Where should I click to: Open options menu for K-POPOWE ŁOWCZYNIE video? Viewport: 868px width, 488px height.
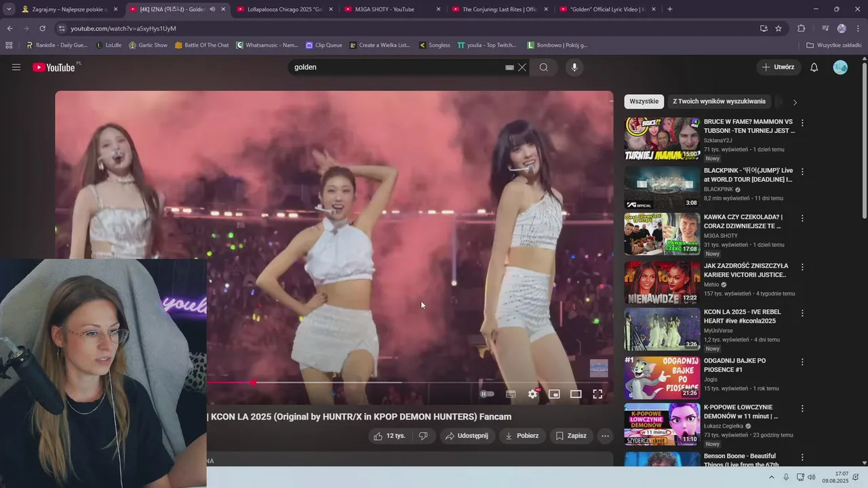(x=802, y=409)
